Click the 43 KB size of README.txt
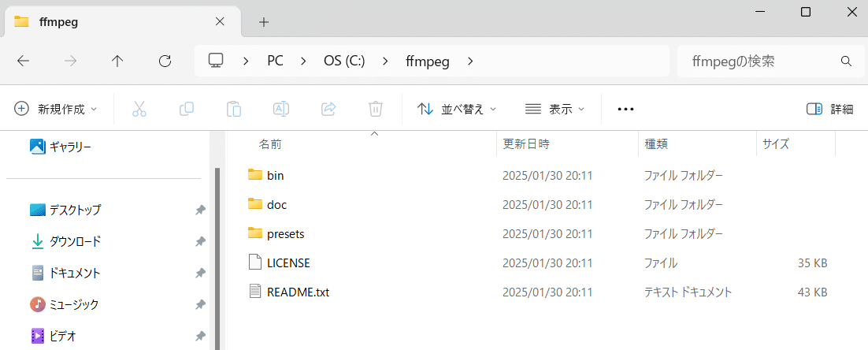This screenshot has width=868, height=350. pos(813,292)
